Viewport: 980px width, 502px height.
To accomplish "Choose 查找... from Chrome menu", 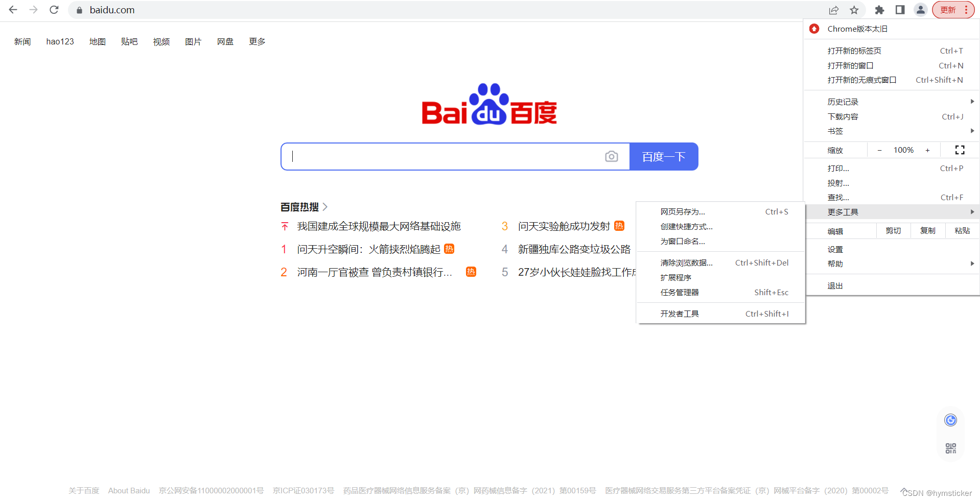I will [892, 197].
